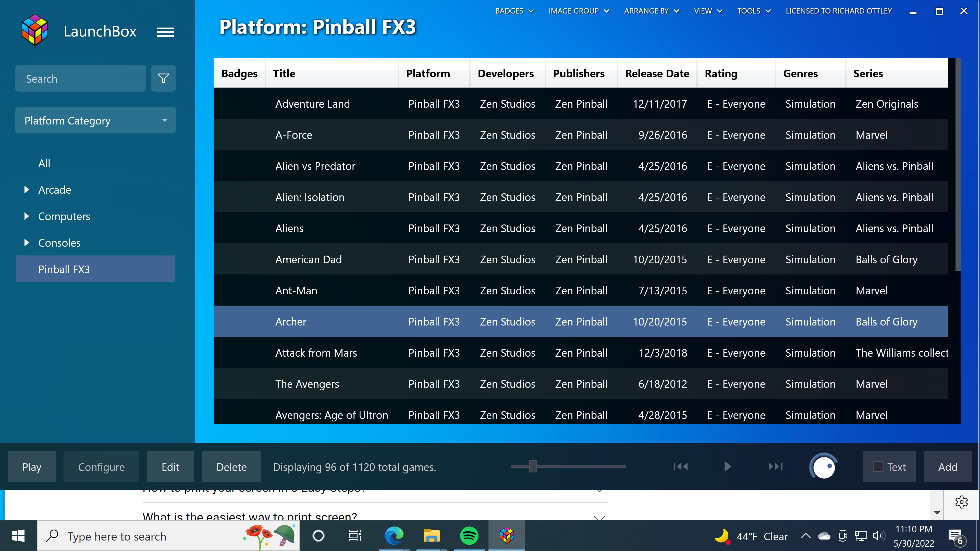Expand the Arcade tree node
Image resolution: width=980 pixels, height=551 pixels.
click(x=26, y=189)
